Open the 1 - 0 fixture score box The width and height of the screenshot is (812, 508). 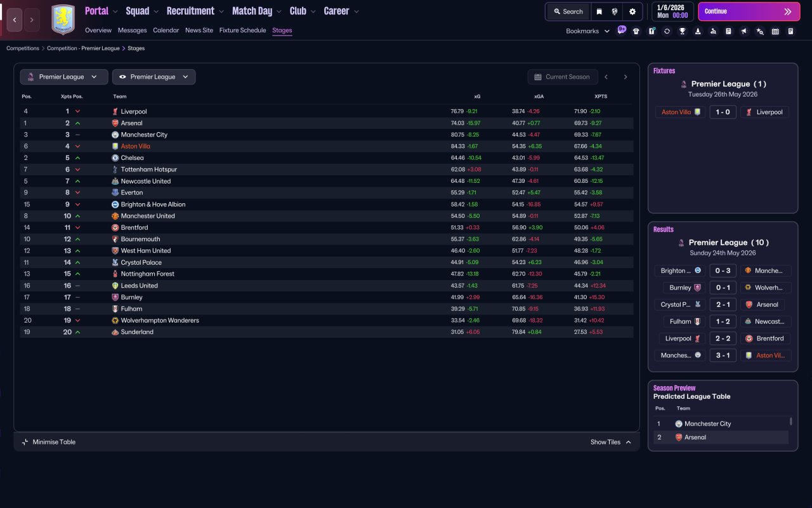[723, 112]
